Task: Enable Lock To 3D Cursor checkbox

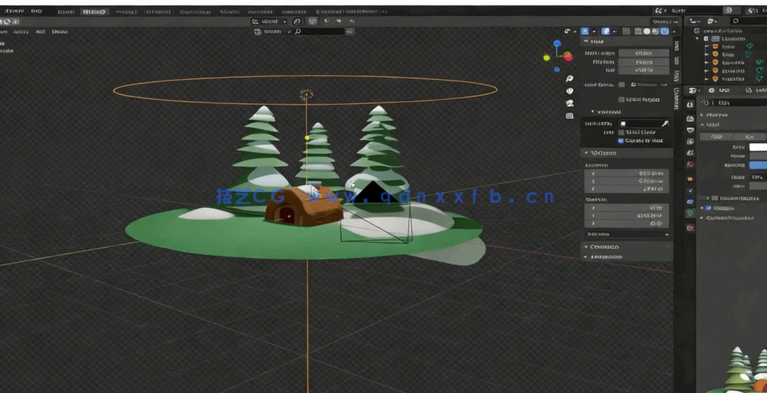Action: coord(621,133)
